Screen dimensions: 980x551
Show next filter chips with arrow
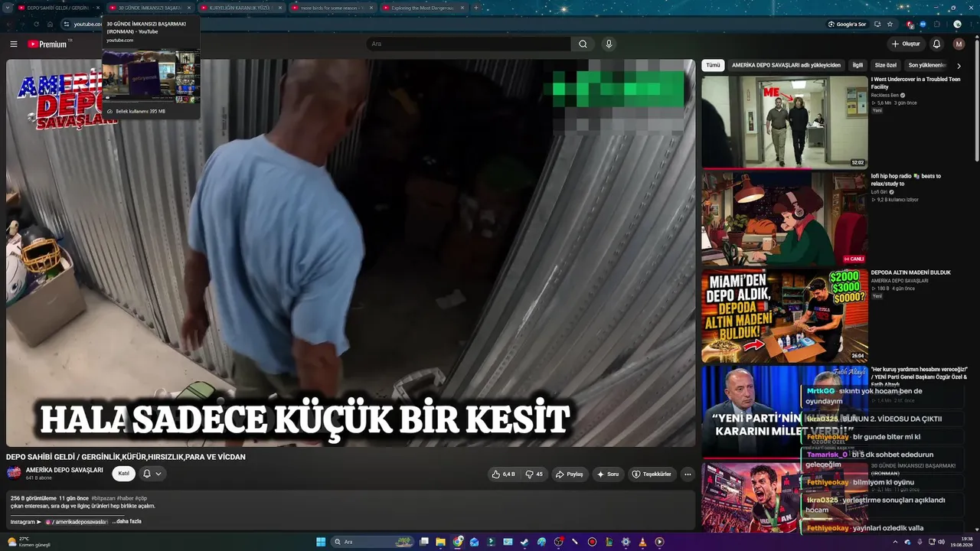click(959, 66)
